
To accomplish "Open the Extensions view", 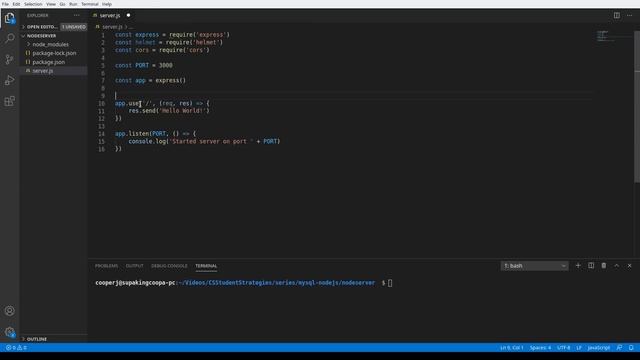I will pyautogui.click(x=9, y=101).
